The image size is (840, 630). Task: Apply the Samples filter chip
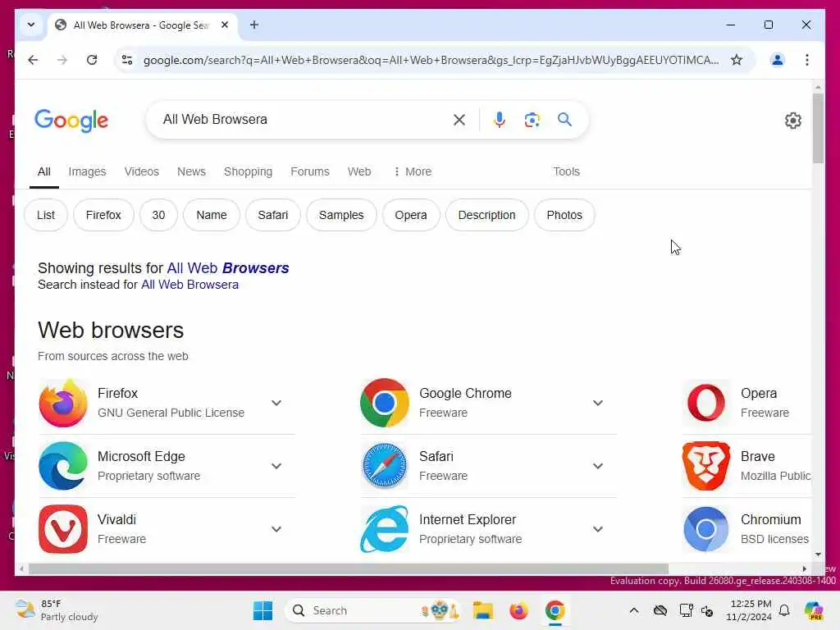click(341, 215)
